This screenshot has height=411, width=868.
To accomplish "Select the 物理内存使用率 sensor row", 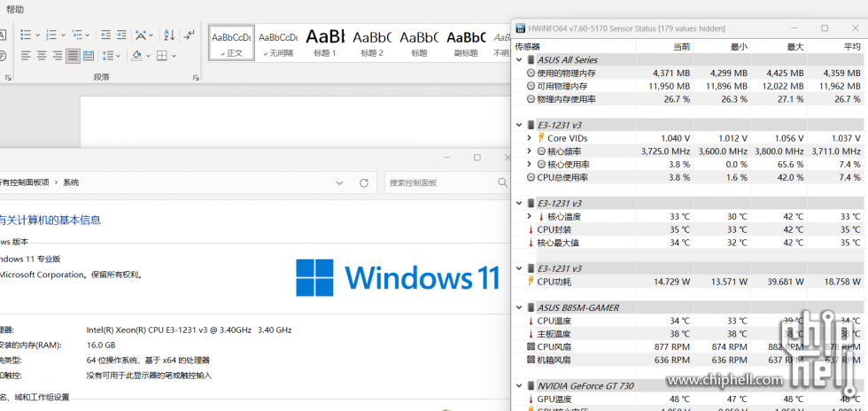I will click(x=689, y=99).
